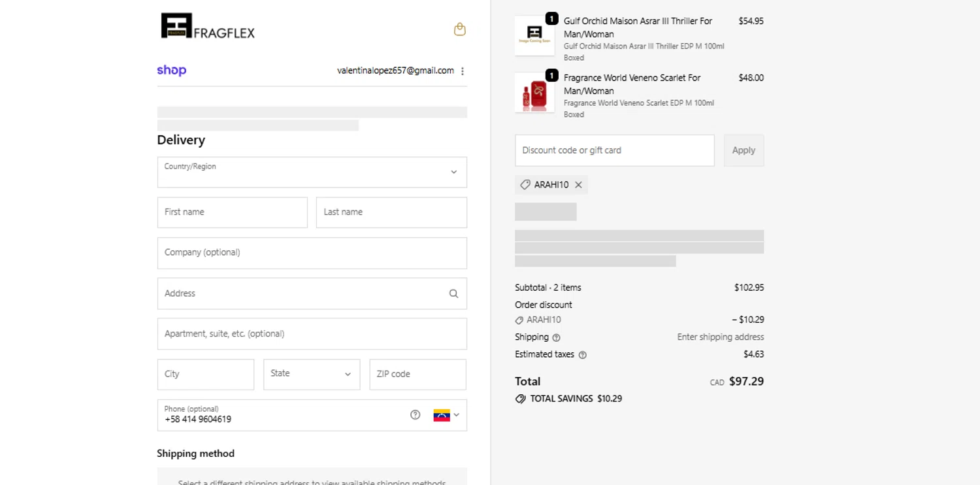Open the State dropdown
Screen dimensions: 980x485
pyautogui.click(x=312, y=374)
